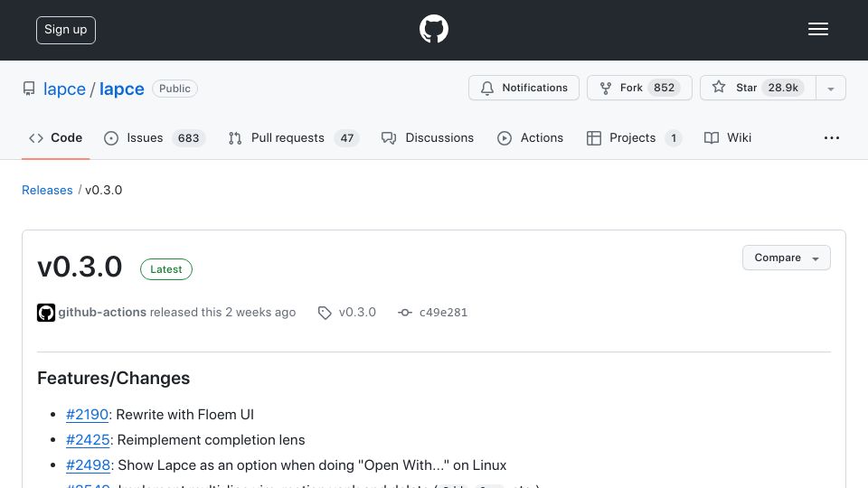Open the v0.3.0 tag link
Image resolution: width=868 pixels, height=488 pixels.
(357, 312)
